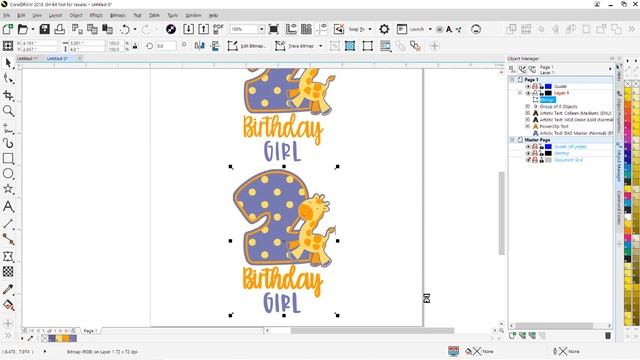
Task: Click the Trace Bitmap button
Action: point(295,46)
